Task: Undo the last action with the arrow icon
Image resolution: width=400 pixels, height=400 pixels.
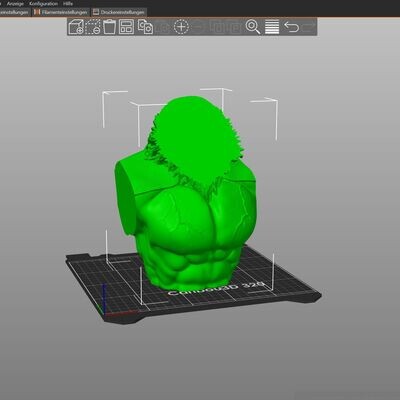Action: 291,27
